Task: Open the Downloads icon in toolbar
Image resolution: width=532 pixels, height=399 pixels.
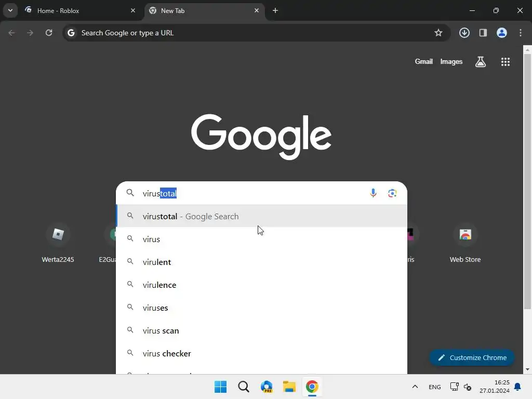Action: [x=464, y=33]
